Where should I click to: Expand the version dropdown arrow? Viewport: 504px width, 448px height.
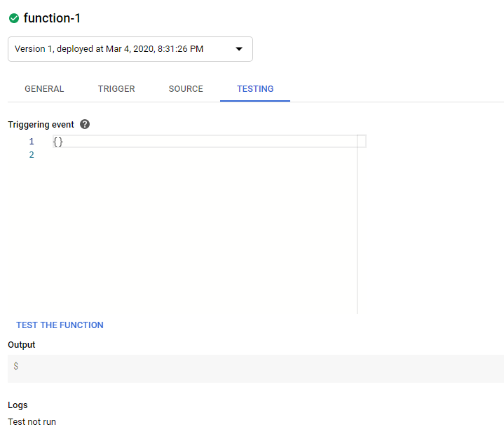point(239,49)
